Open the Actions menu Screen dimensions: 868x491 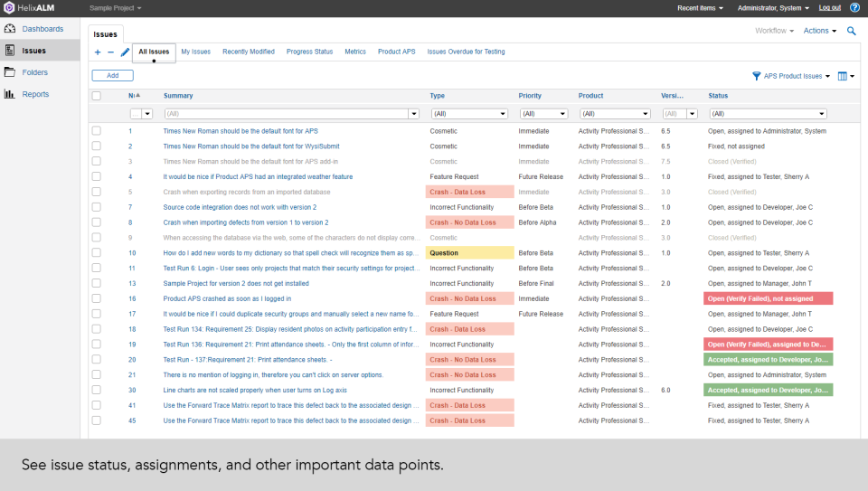coord(819,31)
